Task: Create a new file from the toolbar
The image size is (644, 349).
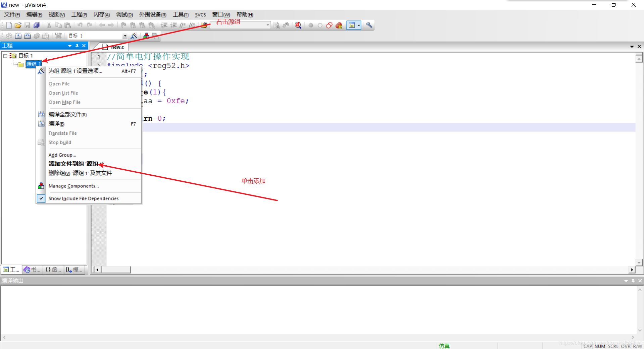Action: 9,25
